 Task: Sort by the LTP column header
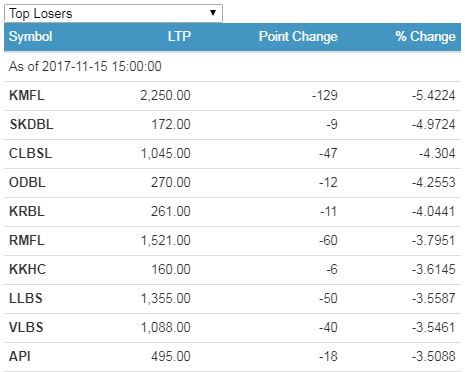tap(179, 36)
